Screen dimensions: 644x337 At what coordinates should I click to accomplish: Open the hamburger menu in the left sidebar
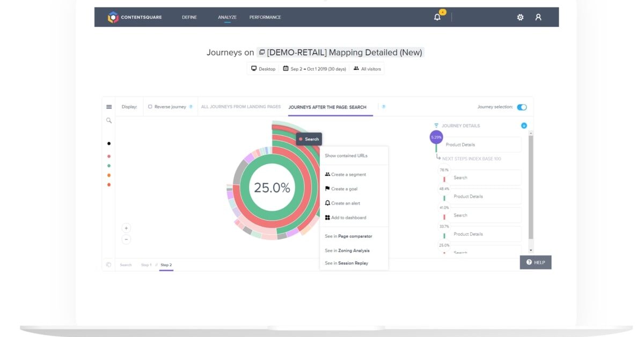[x=109, y=106]
